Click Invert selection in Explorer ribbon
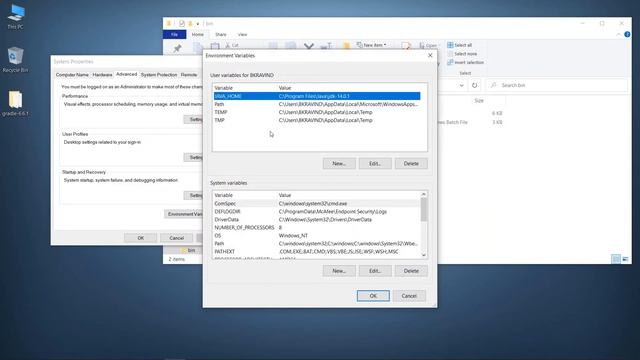The width and height of the screenshot is (640, 360). tap(465, 62)
